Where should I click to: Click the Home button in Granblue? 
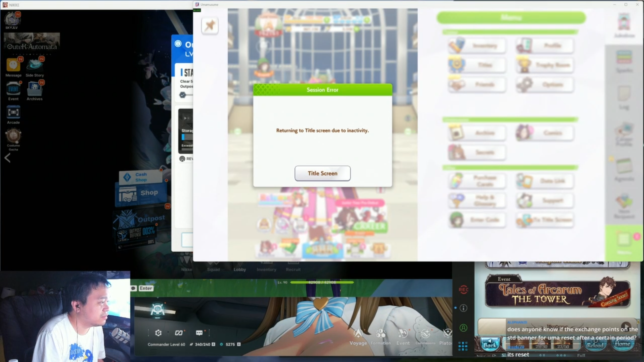tap(622, 345)
